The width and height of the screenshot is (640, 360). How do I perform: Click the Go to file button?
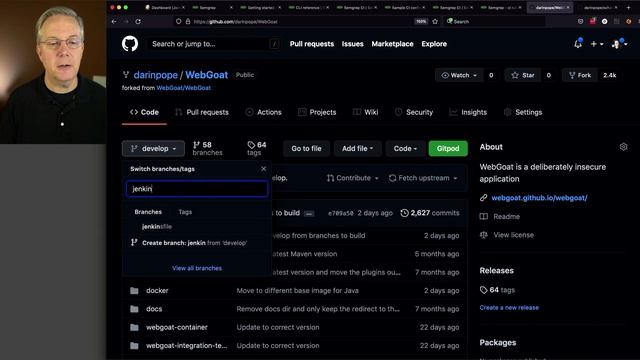pos(306,149)
